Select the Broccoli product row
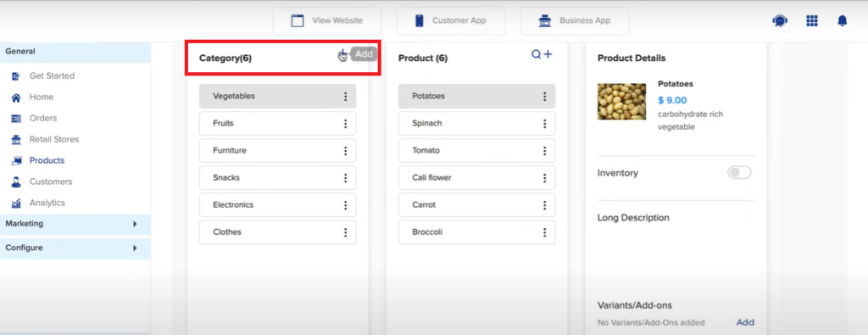 click(x=476, y=232)
